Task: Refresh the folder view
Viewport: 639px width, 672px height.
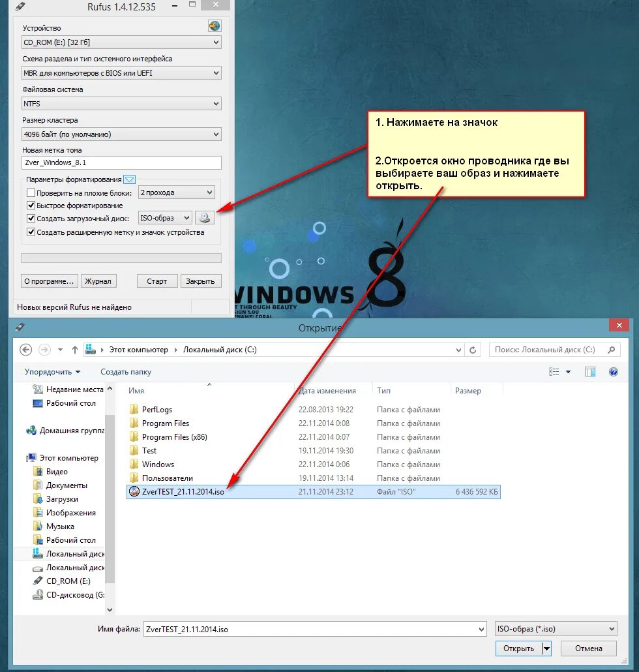Action: tap(473, 350)
